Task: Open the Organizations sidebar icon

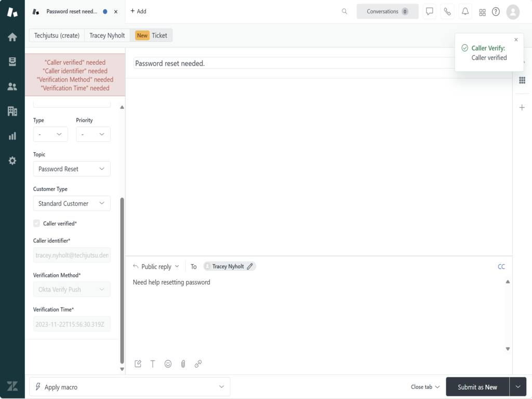Action: tap(11, 111)
